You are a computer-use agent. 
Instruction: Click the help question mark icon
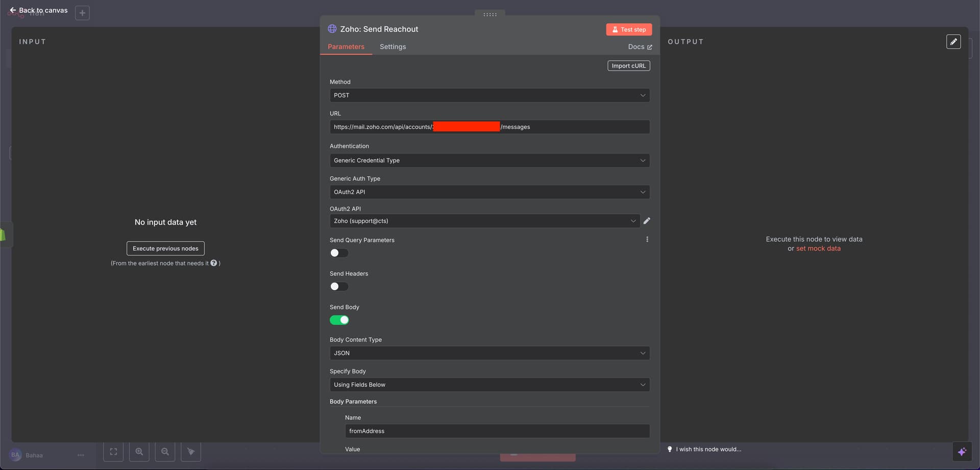click(214, 263)
